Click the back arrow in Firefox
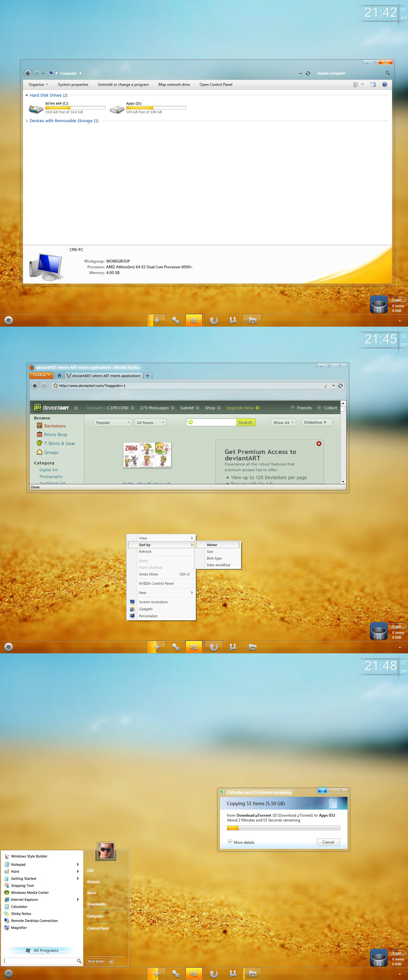 point(35,385)
